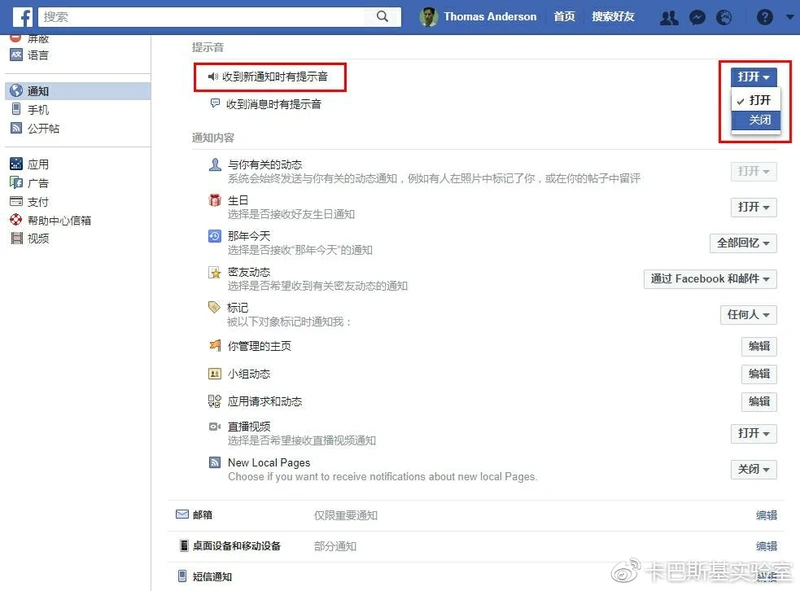Viewport: 800px width, 591px height.
Task: Click the 语言 sidebar icon
Action: click(x=16, y=55)
